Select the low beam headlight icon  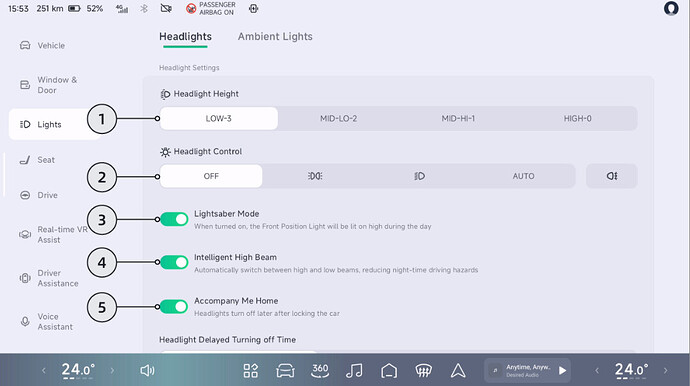click(419, 176)
